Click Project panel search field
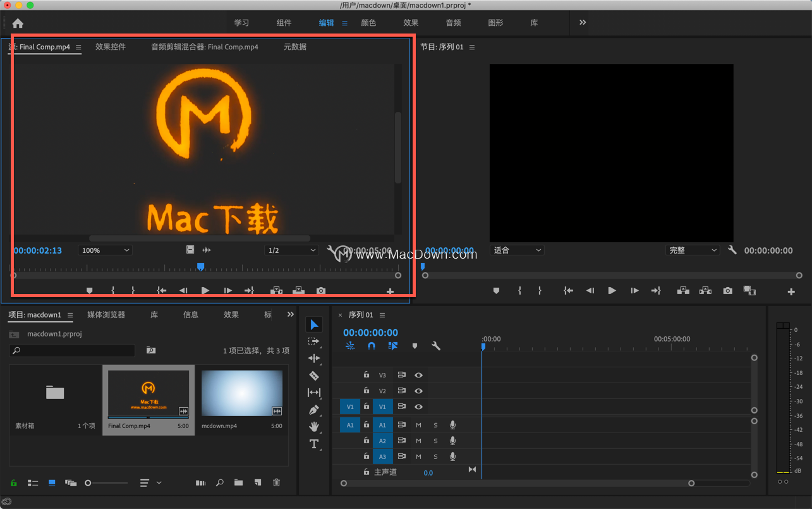 click(72, 350)
